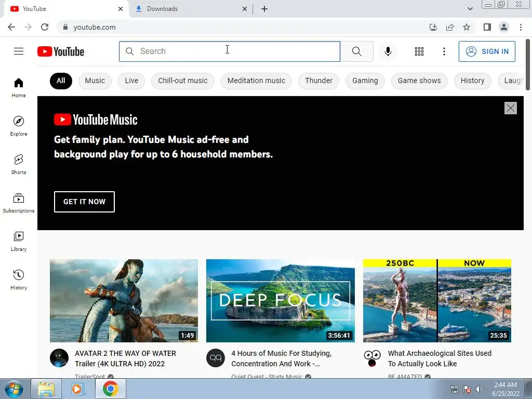This screenshot has height=399, width=532.
Task: Open Windows Media Player from taskbar
Action: (77, 389)
